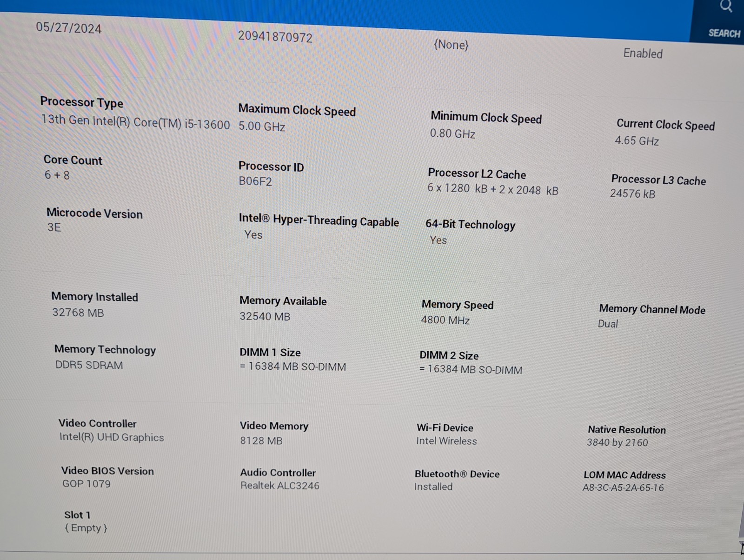
Task: Select 13th Gen Intel Core i5-13600 text
Action: pos(135,122)
